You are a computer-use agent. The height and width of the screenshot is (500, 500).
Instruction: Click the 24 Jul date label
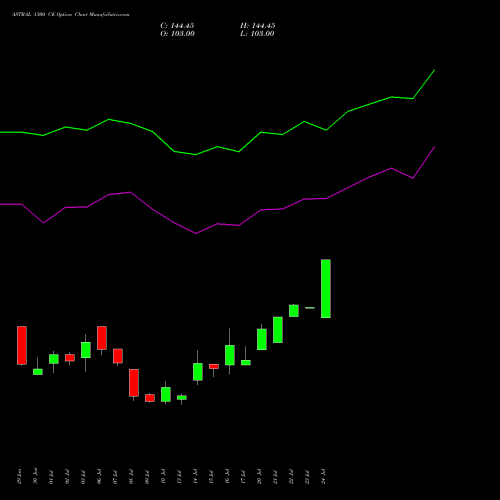coord(323,477)
